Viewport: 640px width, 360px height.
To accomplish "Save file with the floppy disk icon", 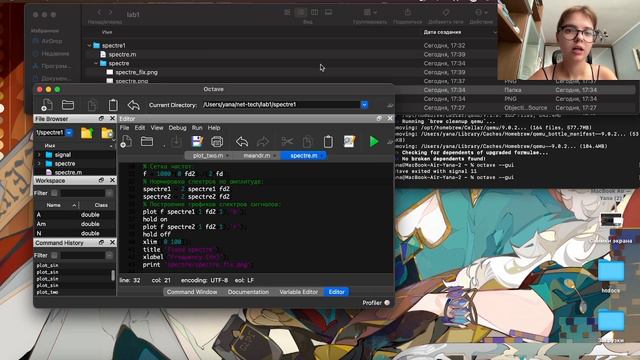I will coord(197,142).
